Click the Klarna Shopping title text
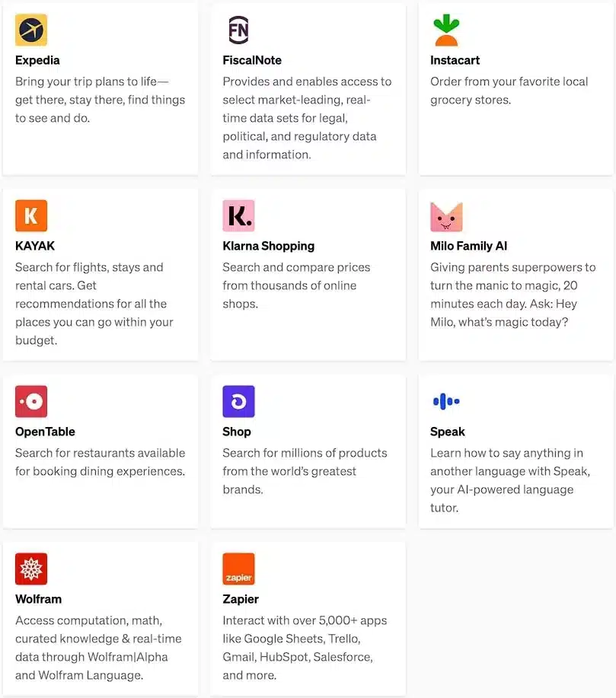This screenshot has width=616, height=698. 268,245
